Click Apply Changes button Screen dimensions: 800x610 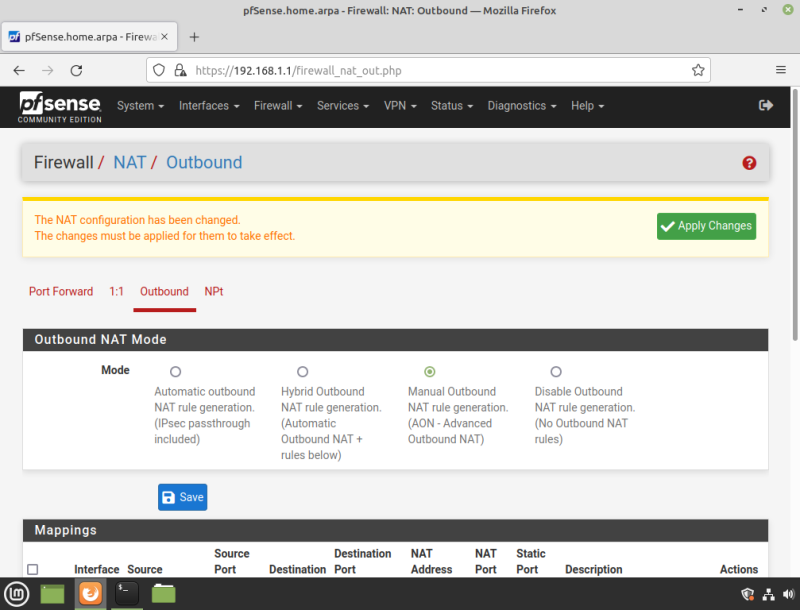(x=706, y=226)
